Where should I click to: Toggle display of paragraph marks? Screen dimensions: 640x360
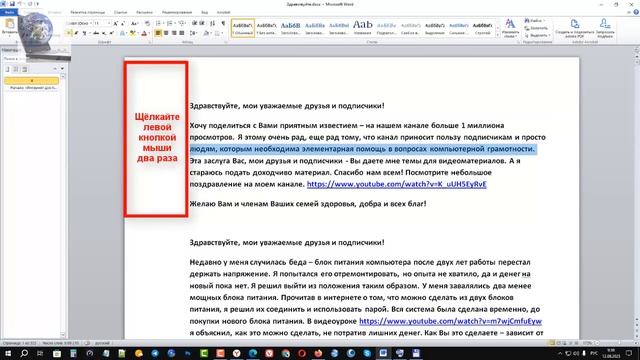click(x=223, y=23)
